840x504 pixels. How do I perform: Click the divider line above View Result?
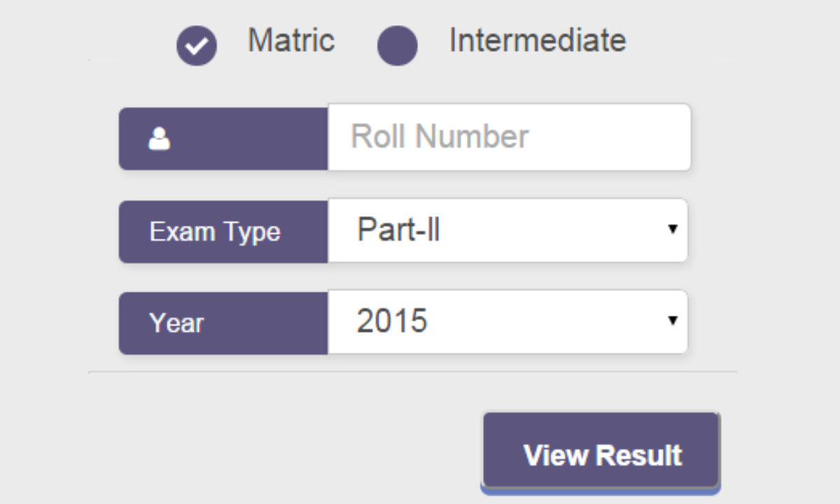[x=413, y=372]
